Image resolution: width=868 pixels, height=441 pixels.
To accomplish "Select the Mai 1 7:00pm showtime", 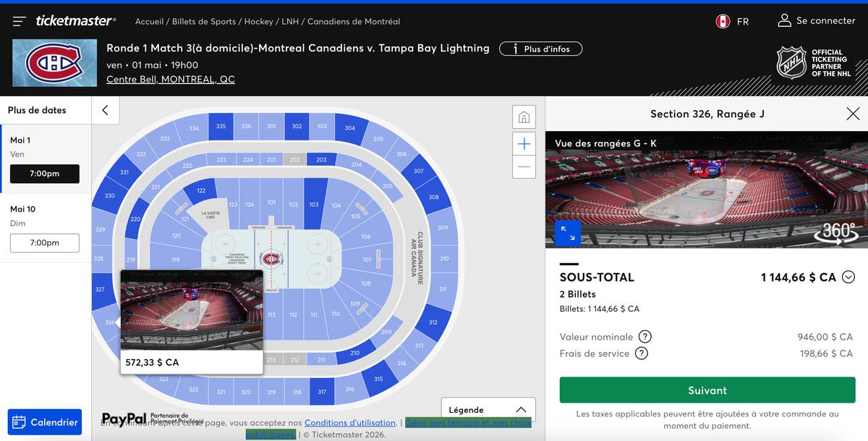I will point(45,174).
